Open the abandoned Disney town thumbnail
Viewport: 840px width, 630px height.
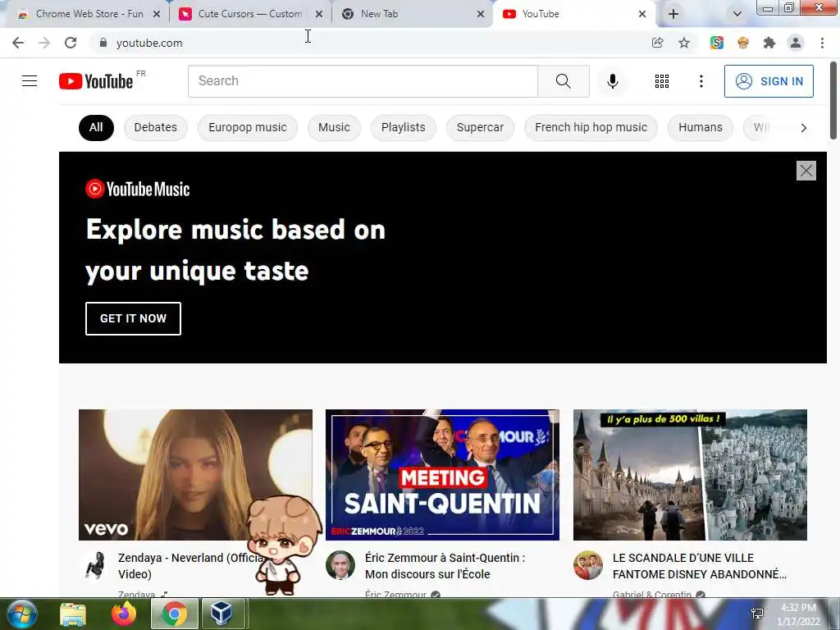[x=690, y=475]
